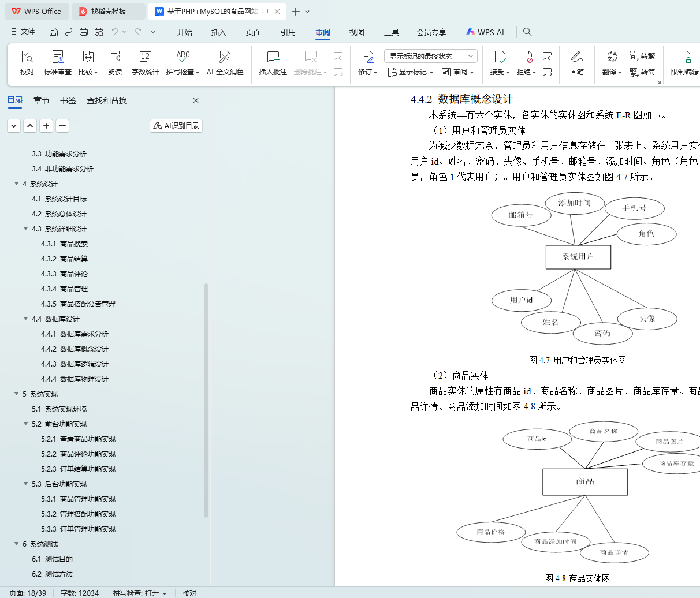Collapse the 5.2 前台功能实现 node
The width and height of the screenshot is (700, 598).
(x=26, y=424)
